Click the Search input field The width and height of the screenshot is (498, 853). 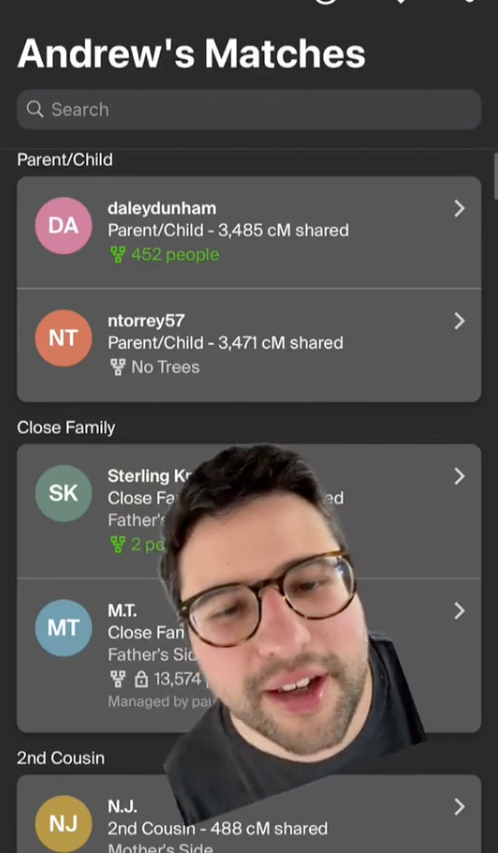(249, 109)
